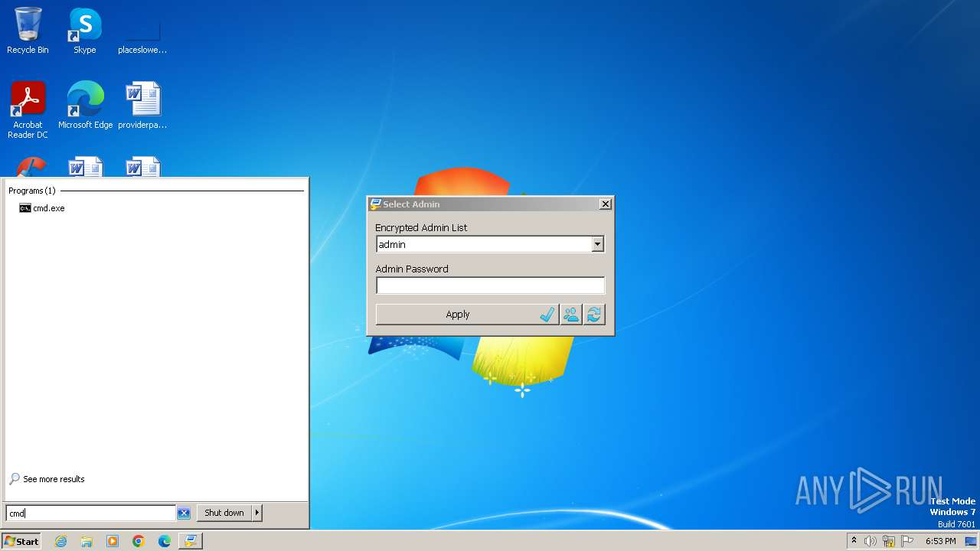Select the Recycle Bin desktop icon
This screenshot has width=980, height=551.
28,31
